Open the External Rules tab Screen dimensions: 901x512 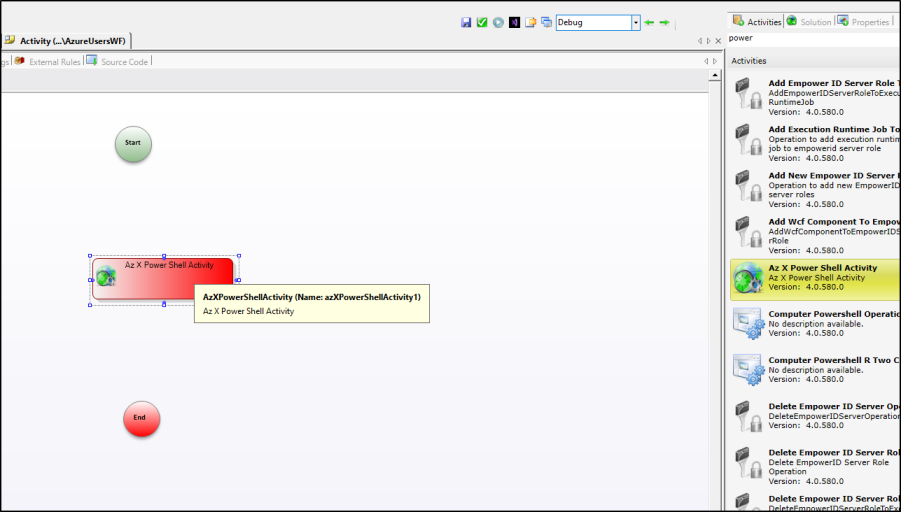coord(48,61)
